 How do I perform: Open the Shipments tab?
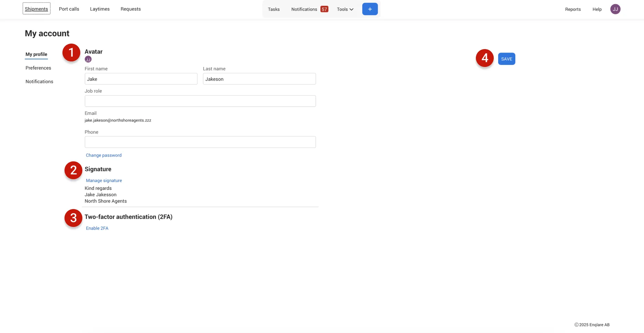pos(36,9)
